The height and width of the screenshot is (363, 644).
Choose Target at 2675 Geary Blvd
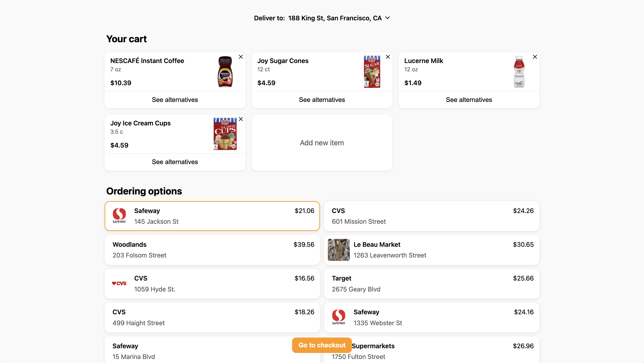[432, 284]
